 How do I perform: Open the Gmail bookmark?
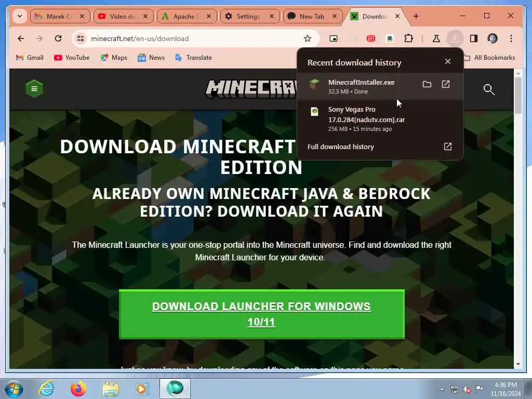[30, 58]
